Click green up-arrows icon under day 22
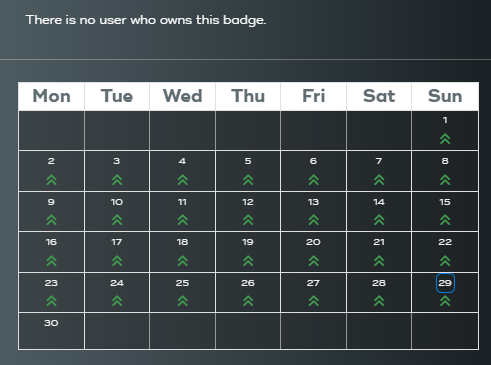491x365 pixels. (x=445, y=261)
